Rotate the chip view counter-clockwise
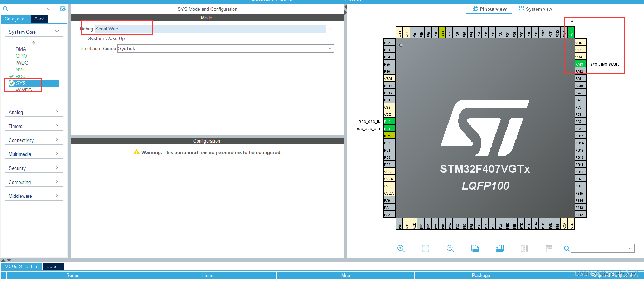This screenshot has width=644, height=281. click(x=500, y=248)
